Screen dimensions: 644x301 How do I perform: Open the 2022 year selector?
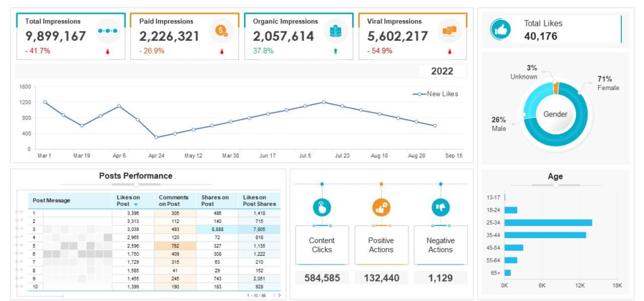tap(442, 71)
